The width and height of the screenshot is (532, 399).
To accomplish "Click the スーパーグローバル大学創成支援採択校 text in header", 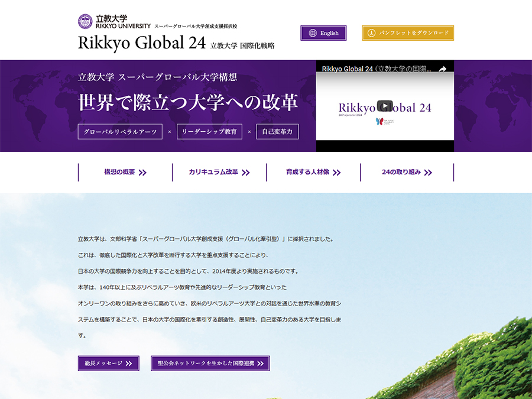I will point(196,26).
